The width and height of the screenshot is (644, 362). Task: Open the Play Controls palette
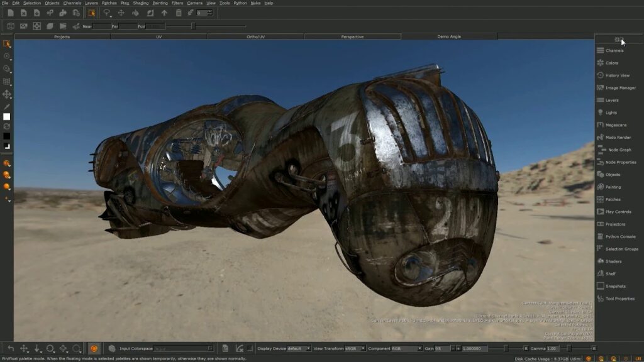(x=618, y=212)
